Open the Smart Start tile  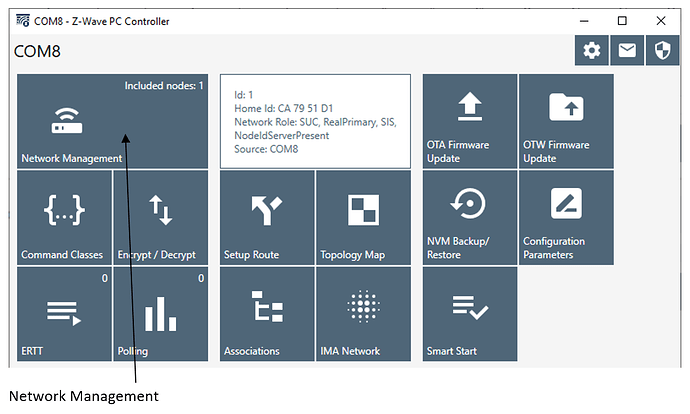click(470, 313)
